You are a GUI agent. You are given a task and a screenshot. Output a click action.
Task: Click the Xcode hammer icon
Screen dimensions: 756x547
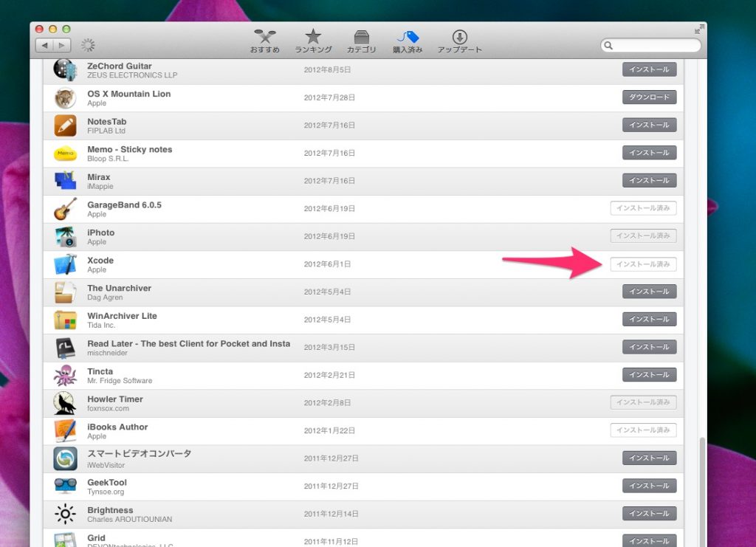point(65,264)
